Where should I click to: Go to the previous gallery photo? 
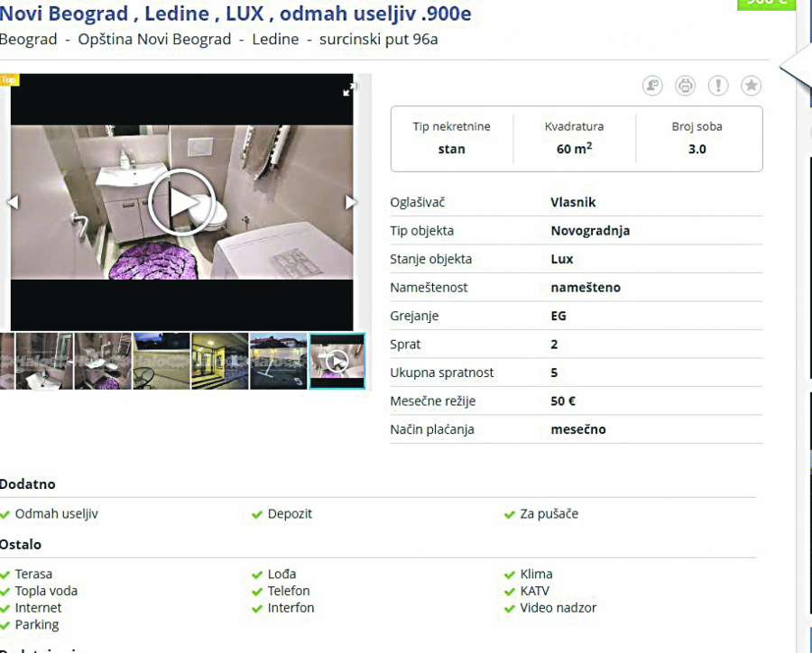point(13,202)
